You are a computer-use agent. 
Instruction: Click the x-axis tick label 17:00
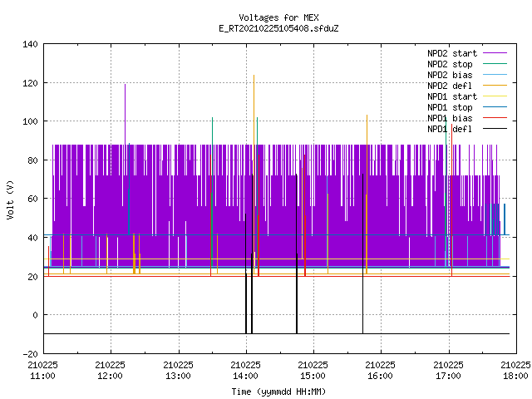[x=448, y=376]
